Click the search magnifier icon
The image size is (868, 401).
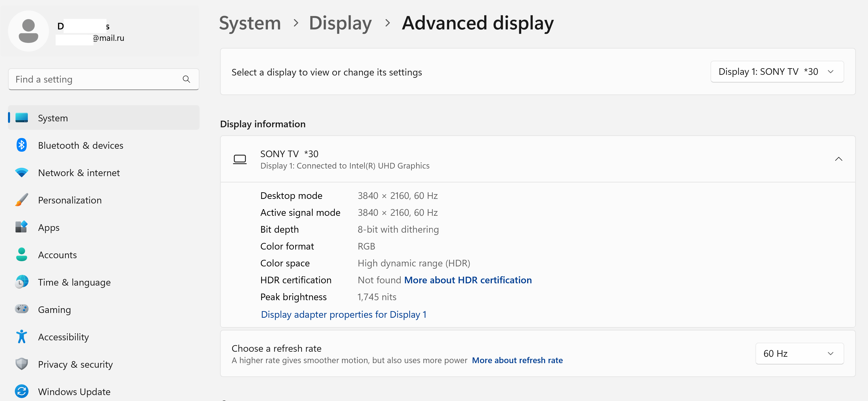coord(186,79)
